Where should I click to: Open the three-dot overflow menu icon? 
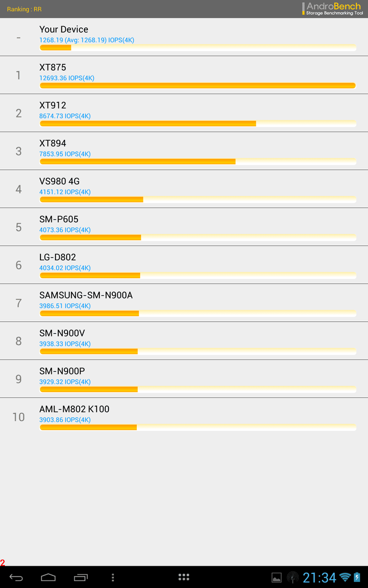click(113, 578)
